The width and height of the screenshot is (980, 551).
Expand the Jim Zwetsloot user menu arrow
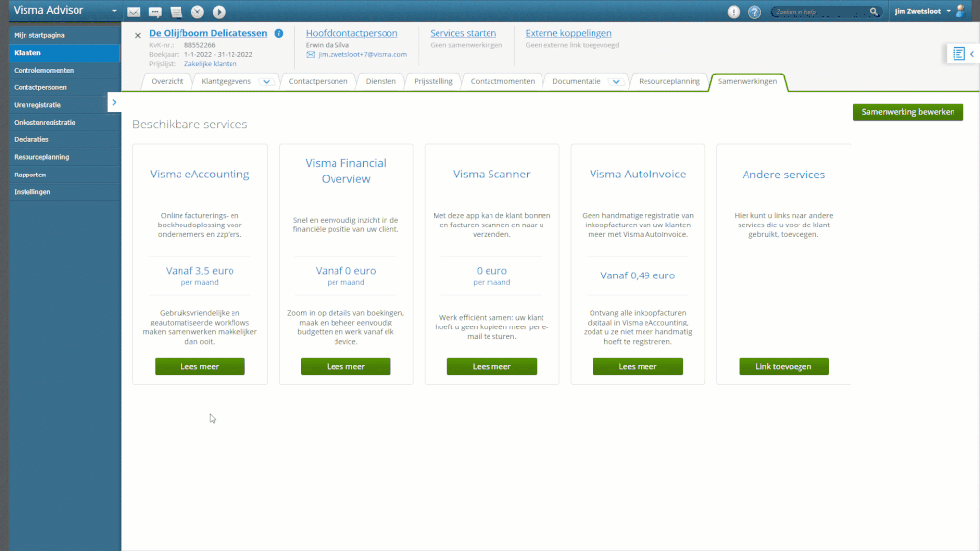pyautogui.click(x=949, y=11)
